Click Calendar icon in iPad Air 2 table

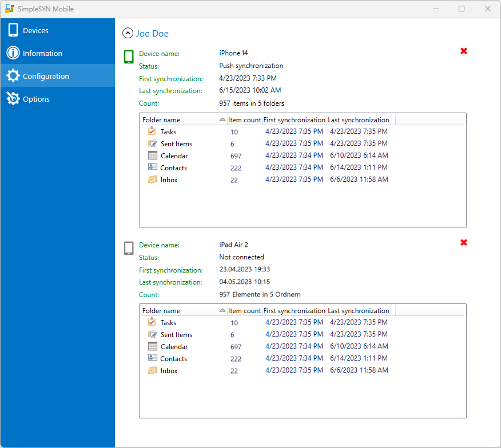152,346
